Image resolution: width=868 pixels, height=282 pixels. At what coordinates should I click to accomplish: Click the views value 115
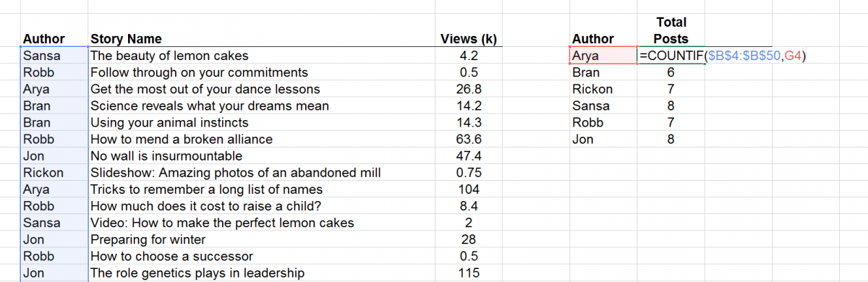(471, 273)
